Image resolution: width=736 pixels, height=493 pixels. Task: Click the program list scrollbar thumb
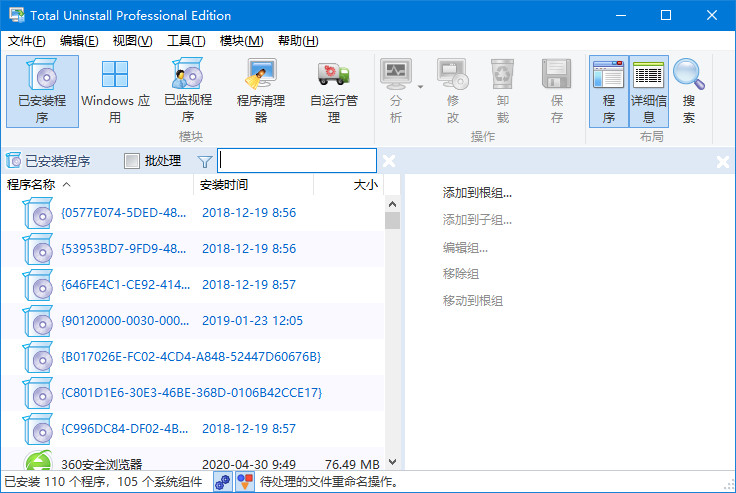[392, 220]
